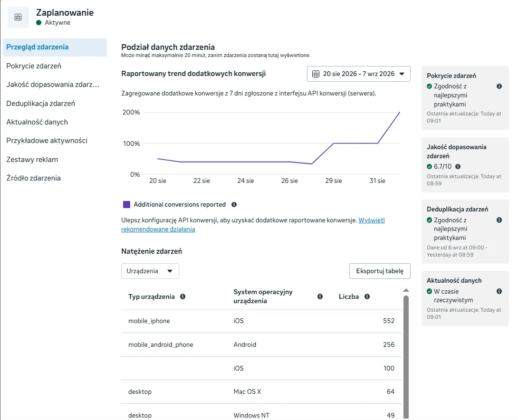Click the count value 100
This screenshot has height=420, width=518.
pos(389,369)
